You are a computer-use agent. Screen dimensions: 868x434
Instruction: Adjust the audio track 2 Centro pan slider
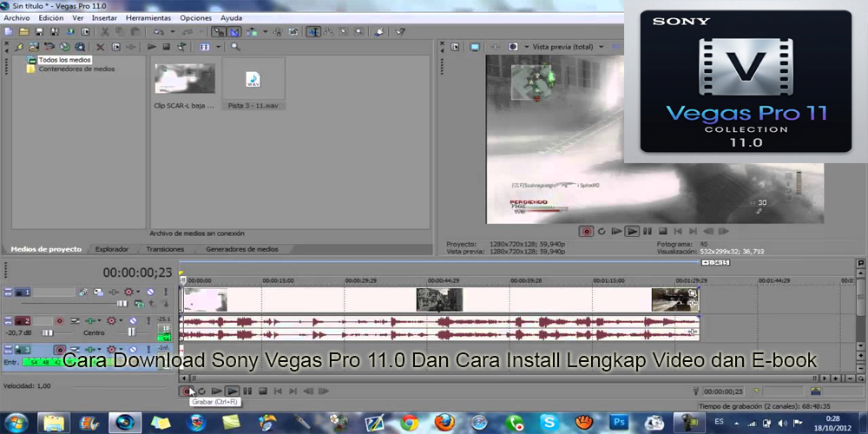coord(132,332)
